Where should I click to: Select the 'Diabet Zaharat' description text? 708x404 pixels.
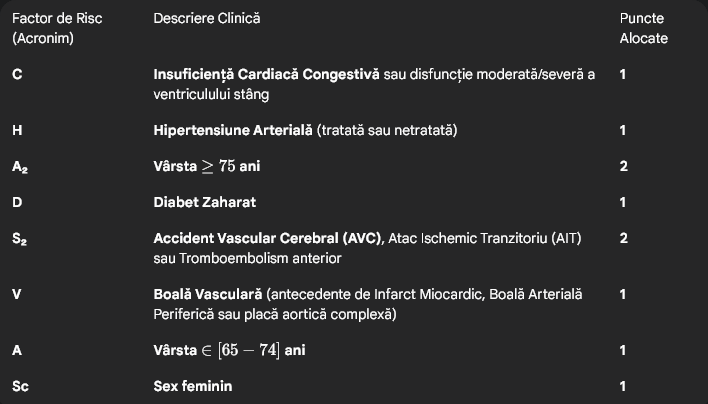click(204, 202)
